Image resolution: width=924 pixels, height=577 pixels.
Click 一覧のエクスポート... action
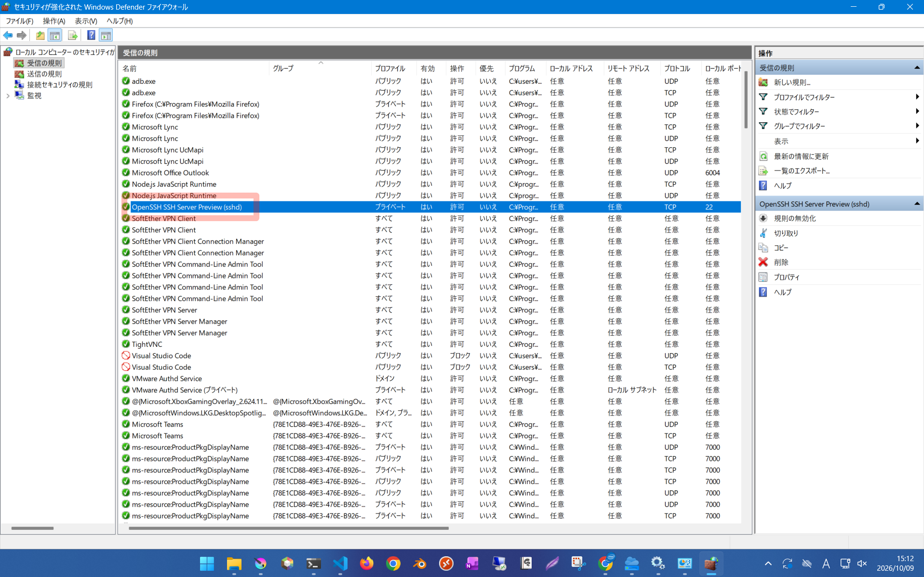pos(801,171)
